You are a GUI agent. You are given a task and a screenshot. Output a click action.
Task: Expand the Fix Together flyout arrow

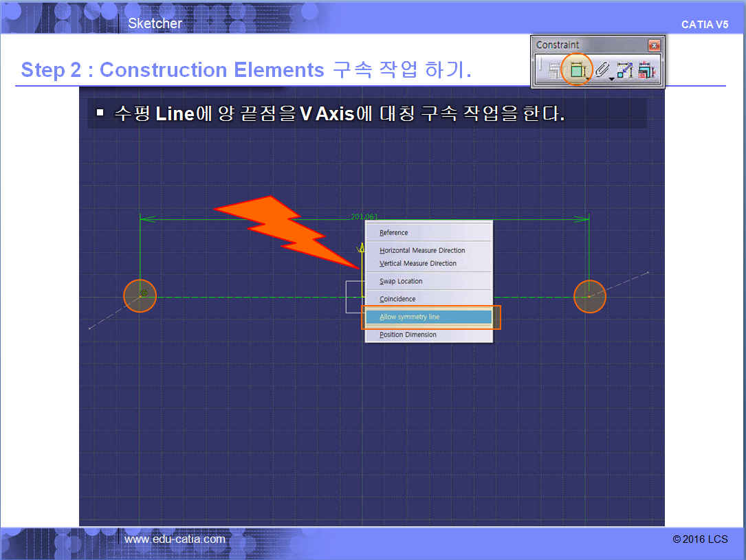[611, 79]
